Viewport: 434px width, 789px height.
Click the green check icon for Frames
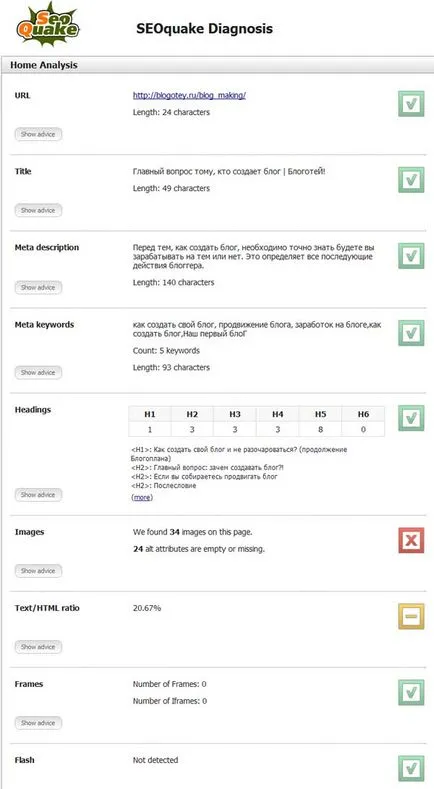[411, 692]
